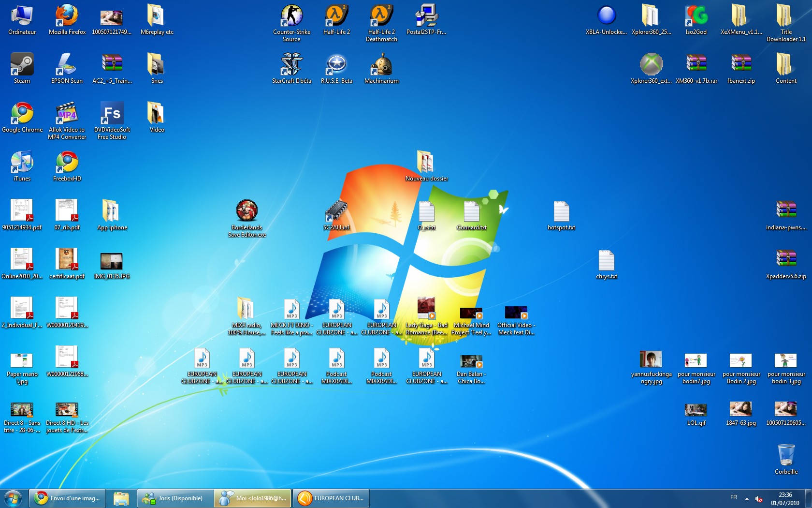
Task: Select the Half-Life 2 shortcut
Action: pyautogui.click(x=336, y=20)
